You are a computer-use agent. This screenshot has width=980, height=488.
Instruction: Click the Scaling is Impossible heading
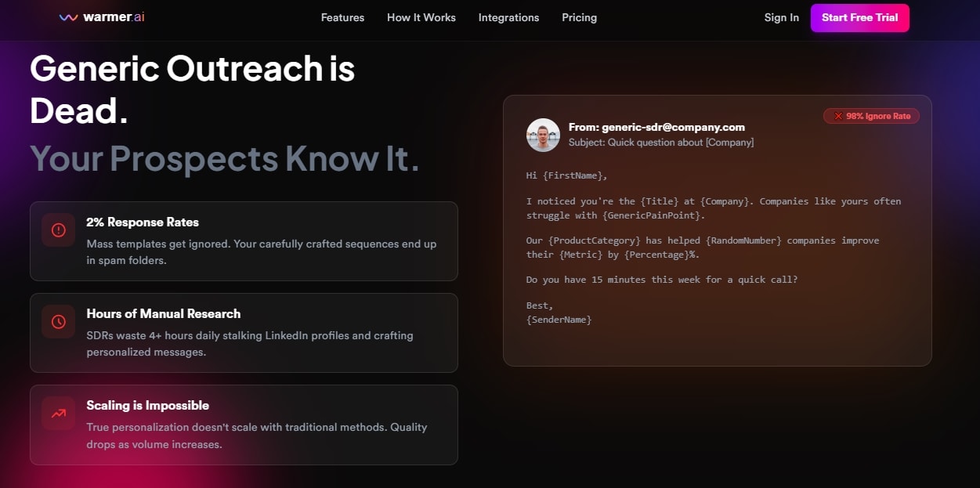pos(148,405)
